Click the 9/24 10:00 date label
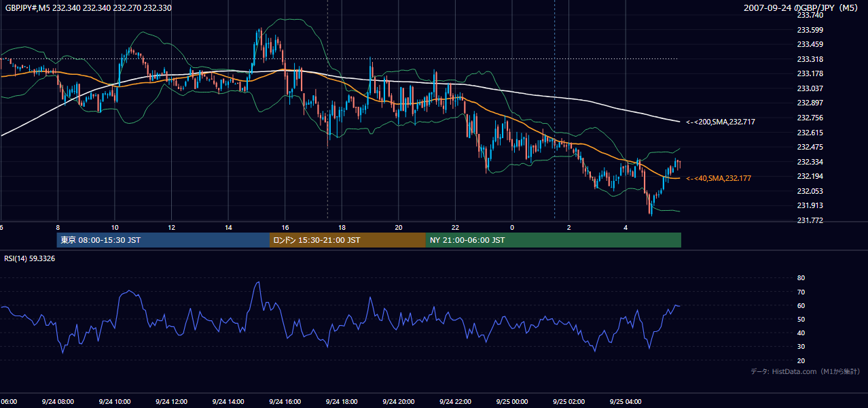Screen dimensions: 868x408 click(x=114, y=402)
